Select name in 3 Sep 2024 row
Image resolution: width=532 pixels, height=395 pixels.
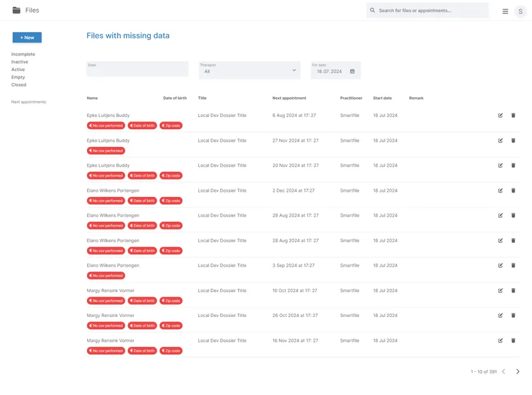pos(113,265)
